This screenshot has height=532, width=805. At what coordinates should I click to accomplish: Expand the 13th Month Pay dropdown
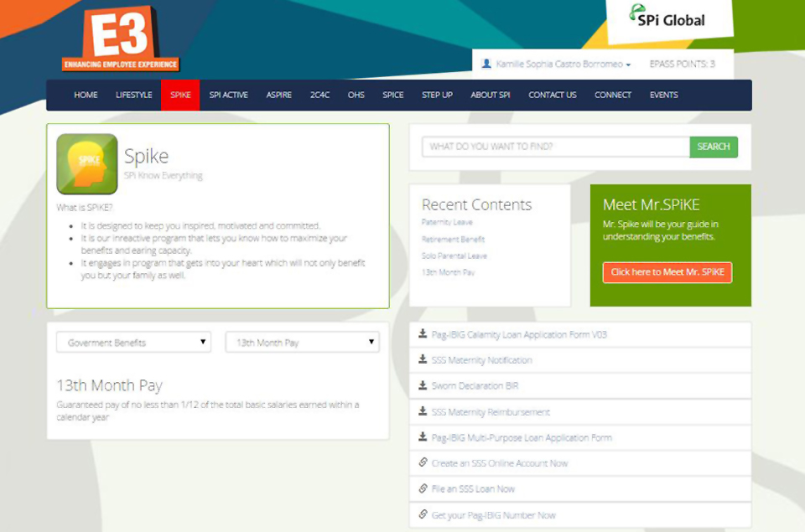[302, 343]
